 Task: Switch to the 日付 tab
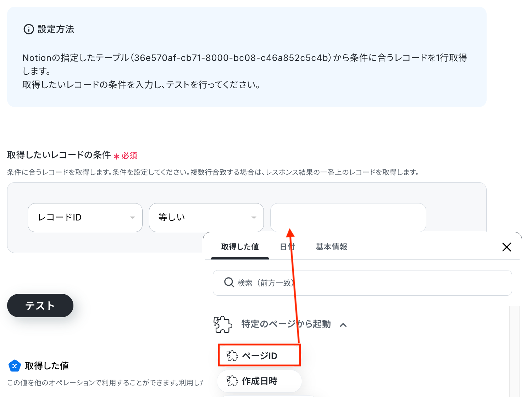click(x=287, y=247)
